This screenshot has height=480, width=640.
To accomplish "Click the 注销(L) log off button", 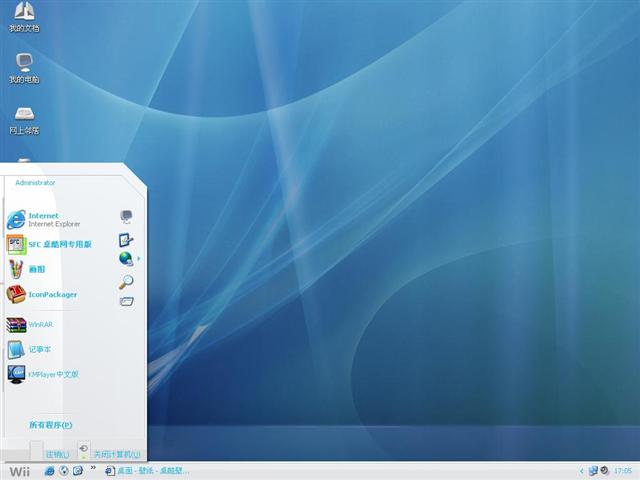I will 57,454.
